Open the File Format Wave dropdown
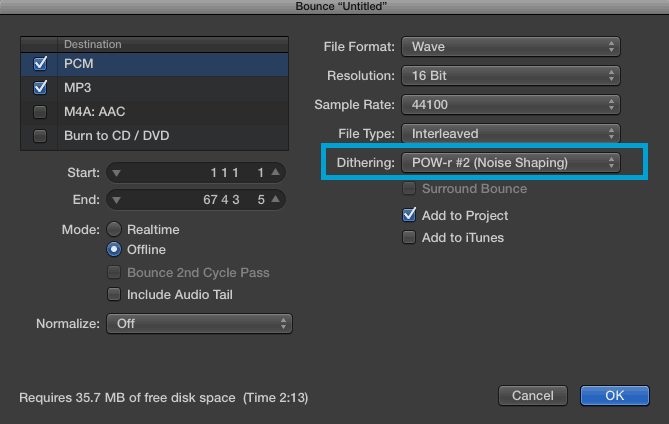The image size is (669, 424). (511, 46)
